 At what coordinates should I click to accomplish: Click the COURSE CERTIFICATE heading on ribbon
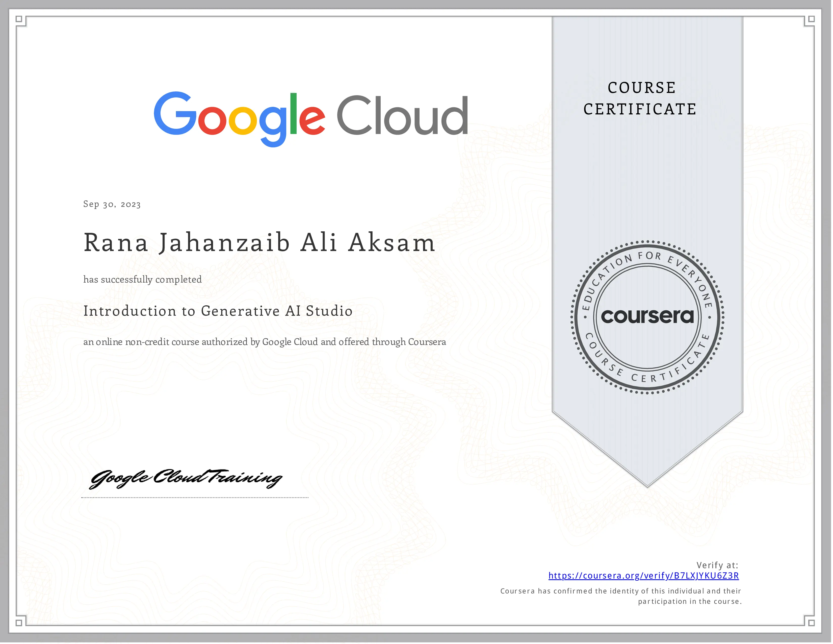coord(641,98)
